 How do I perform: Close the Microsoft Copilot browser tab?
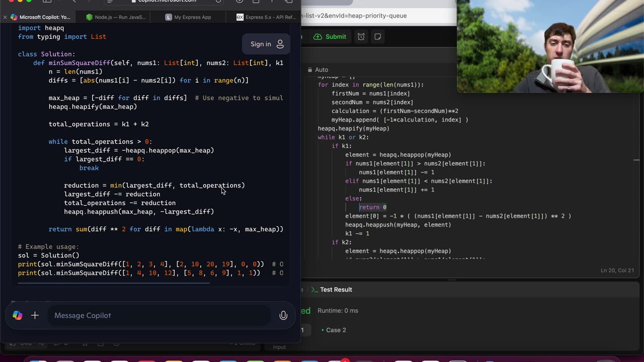point(5,17)
